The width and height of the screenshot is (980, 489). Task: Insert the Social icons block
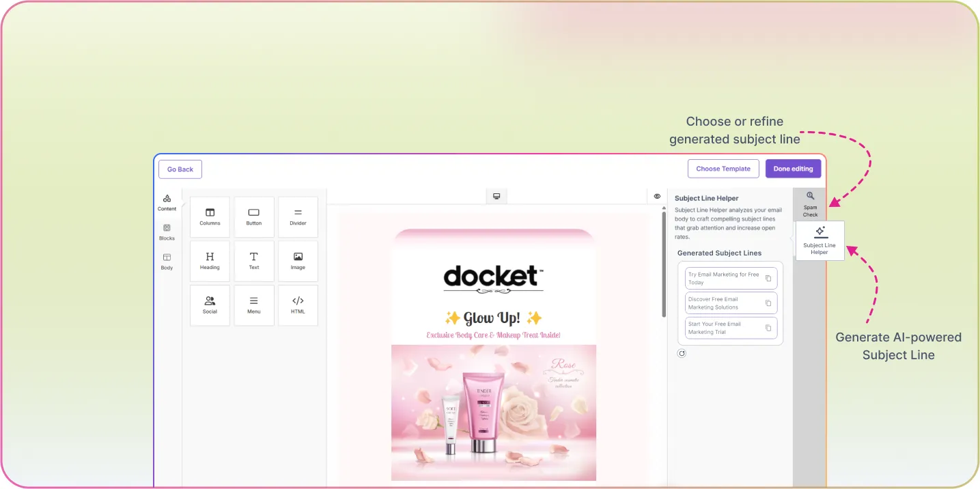(x=210, y=305)
